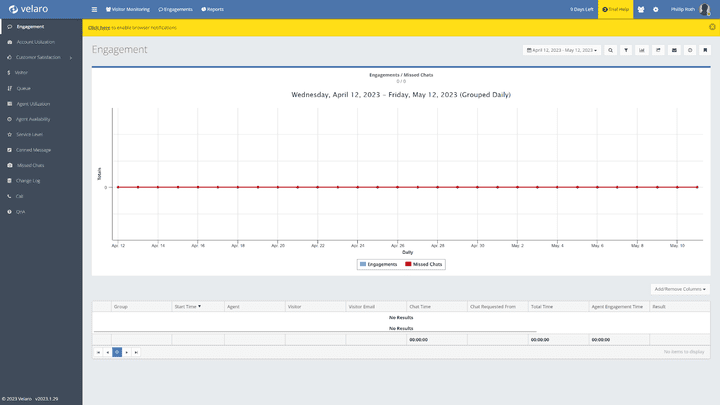This screenshot has width=720, height=405.
Task: Expand Customer Satisfaction submenu
Action: click(x=40, y=57)
